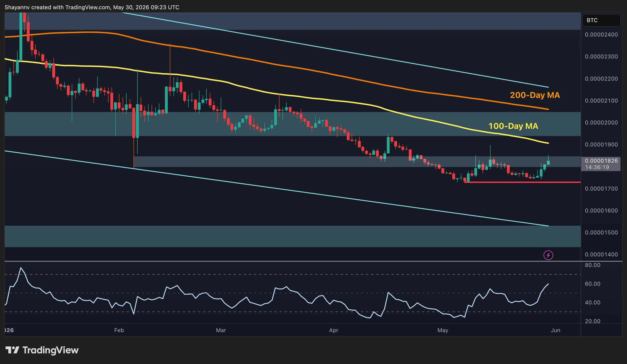Click the TradingView logo

point(42,350)
